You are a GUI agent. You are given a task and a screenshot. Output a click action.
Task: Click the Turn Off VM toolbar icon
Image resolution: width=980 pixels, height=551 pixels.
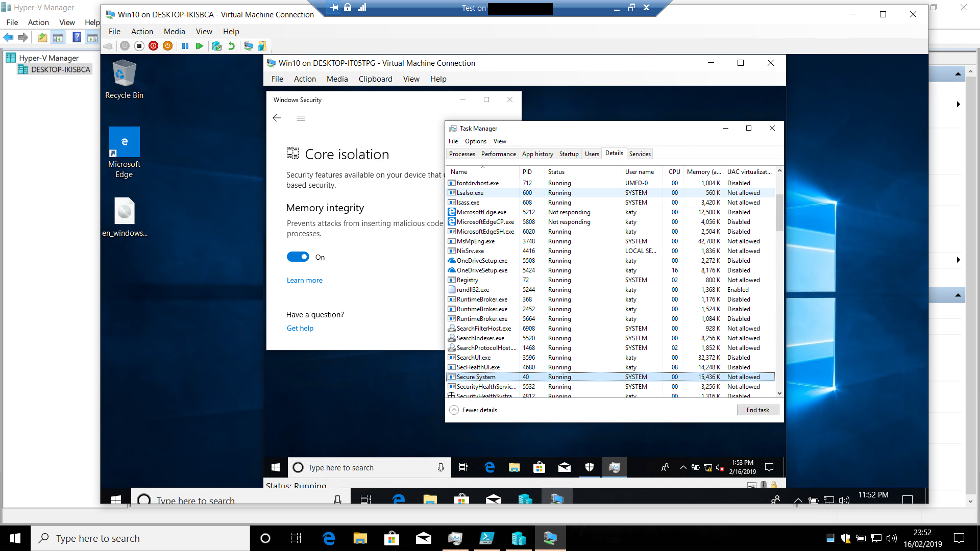139,46
